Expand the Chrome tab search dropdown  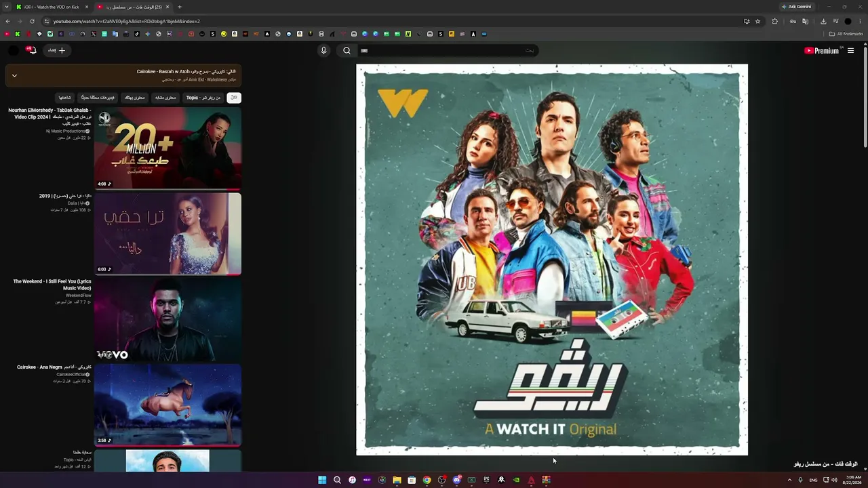coord(7,7)
